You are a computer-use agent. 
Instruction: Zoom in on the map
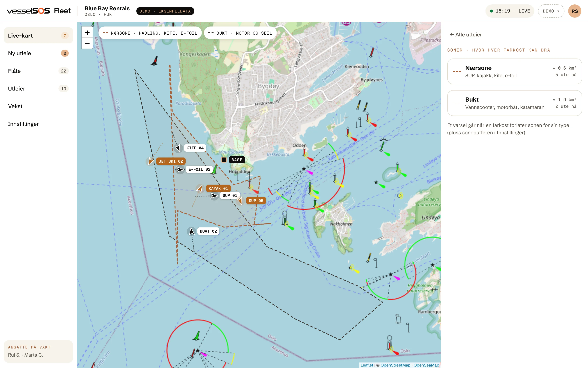(87, 33)
